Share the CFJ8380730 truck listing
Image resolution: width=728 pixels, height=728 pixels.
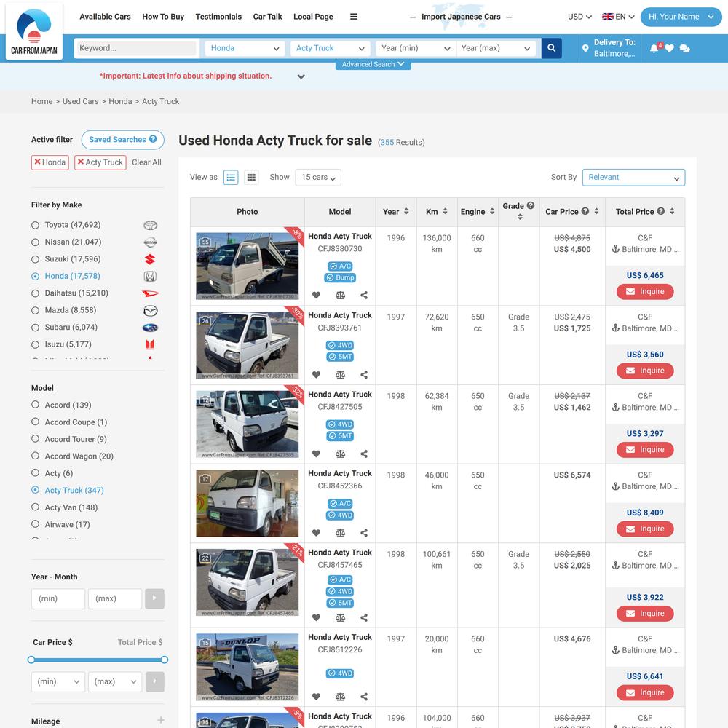tap(364, 296)
